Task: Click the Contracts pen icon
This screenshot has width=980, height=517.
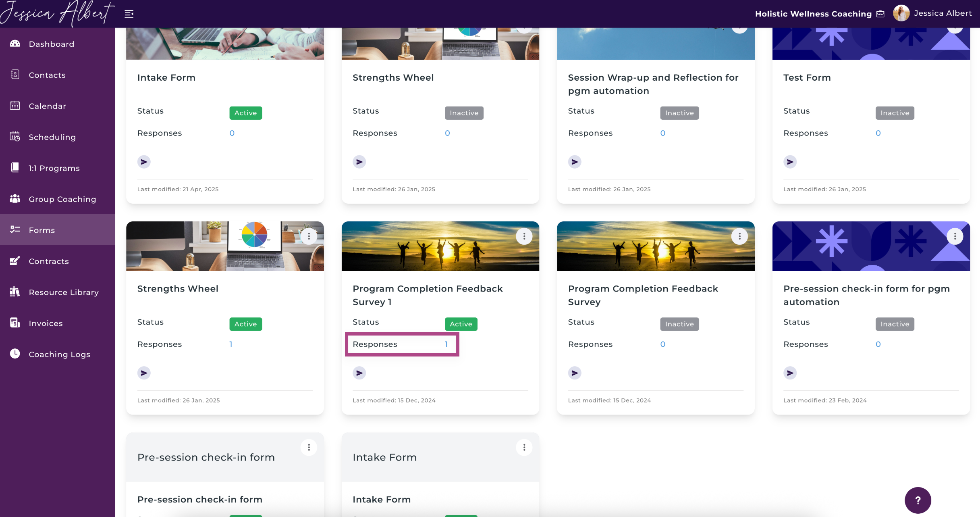Action: (15, 261)
